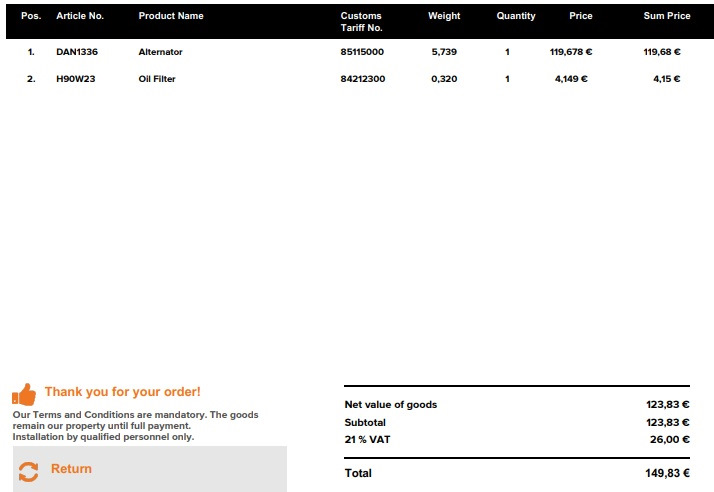Click the weight value 5,739
The image size is (714, 492).
tap(444, 52)
